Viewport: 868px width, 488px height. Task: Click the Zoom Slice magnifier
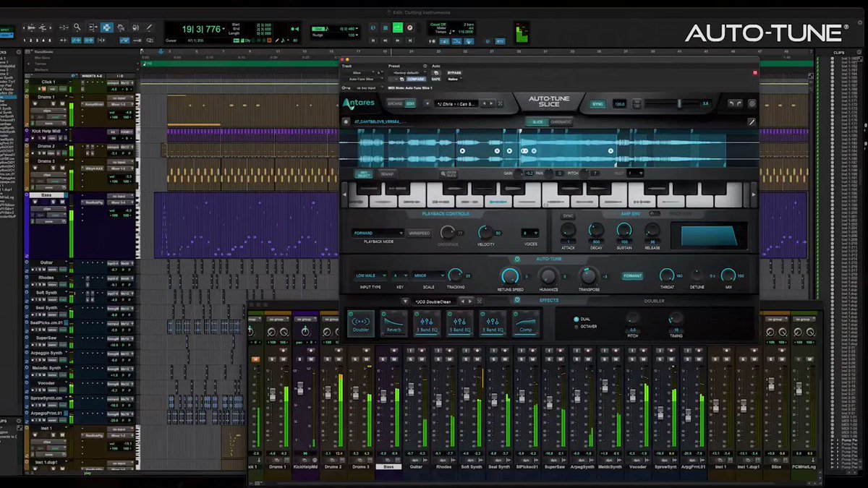448,174
